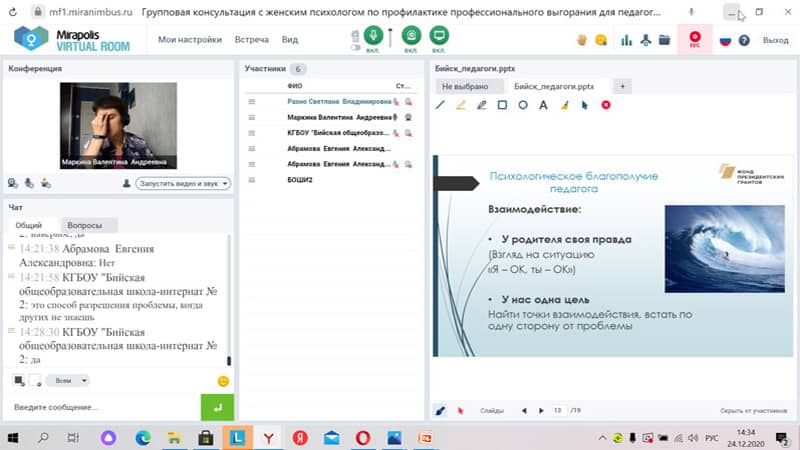This screenshot has height=450, width=800.
Task: Adjust the microphone volume slider
Action: click(x=390, y=38)
